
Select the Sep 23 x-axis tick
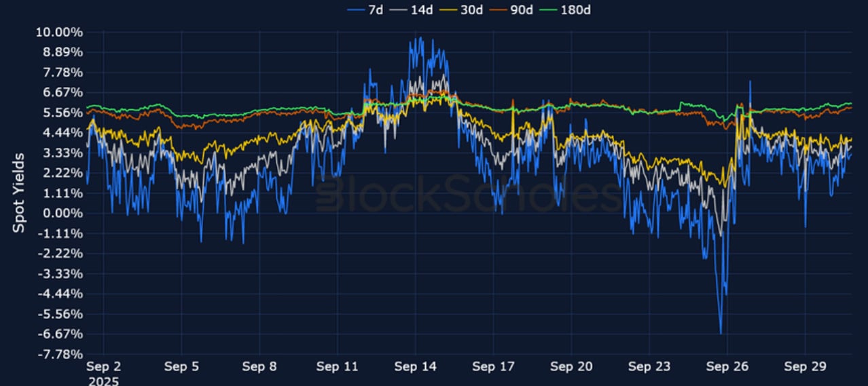coord(649,367)
